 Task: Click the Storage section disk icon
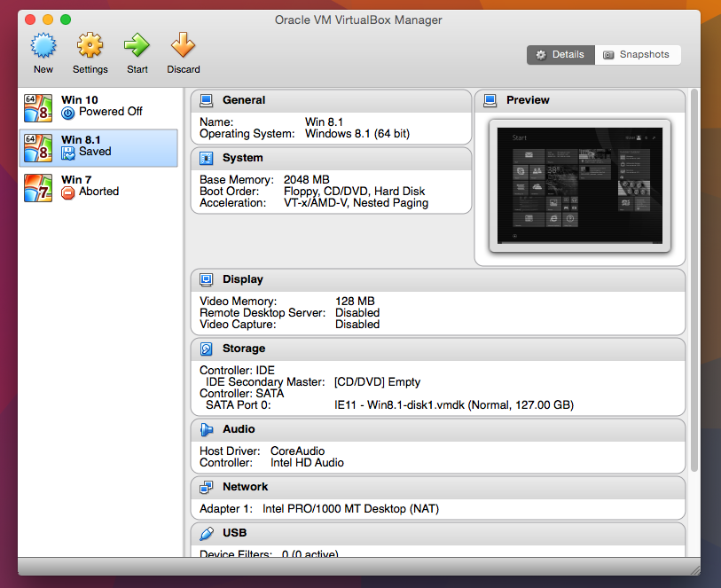coord(207,349)
